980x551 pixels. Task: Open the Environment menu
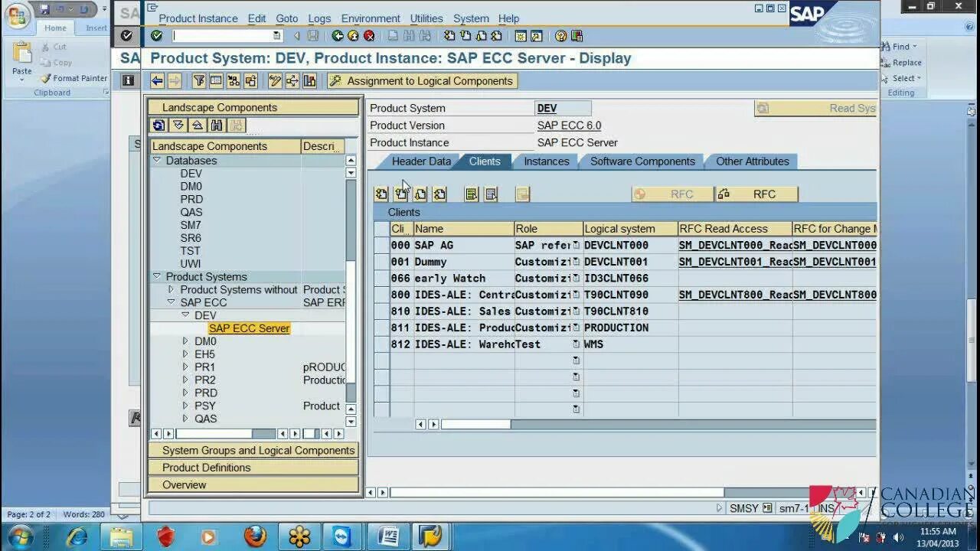pyautogui.click(x=371, y=18)
